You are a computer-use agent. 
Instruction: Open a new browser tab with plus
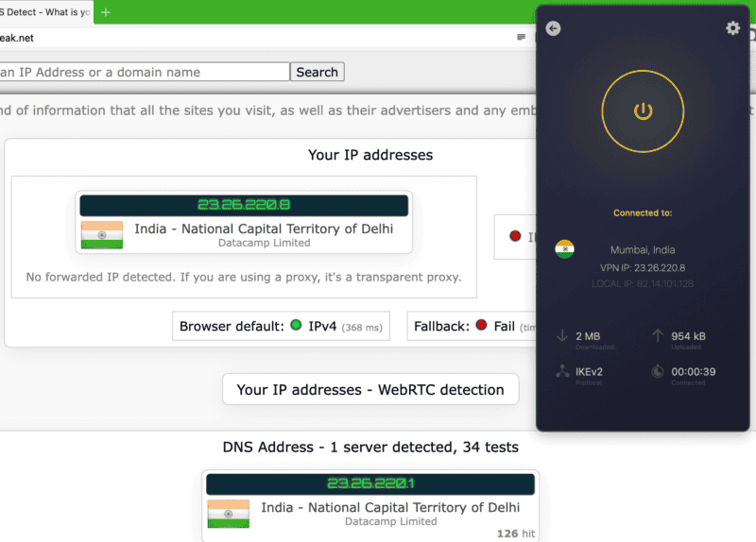(106, 12)
